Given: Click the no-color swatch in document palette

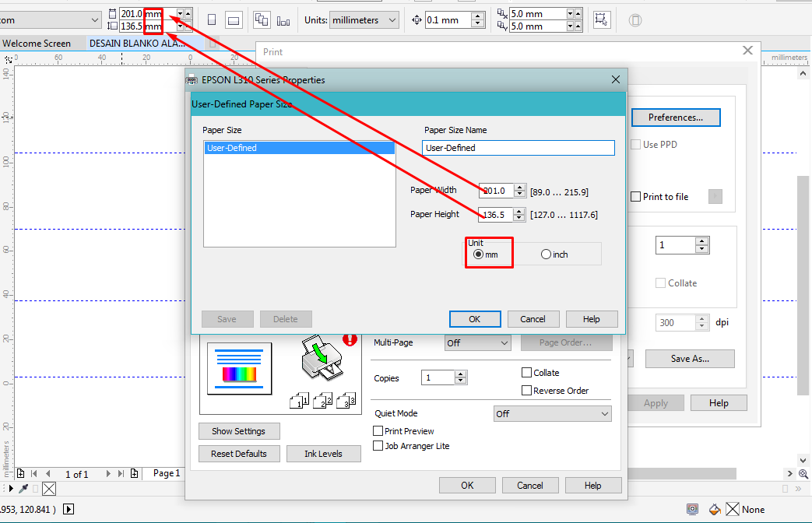Looking at the screenshot, I should coord(49,488).
